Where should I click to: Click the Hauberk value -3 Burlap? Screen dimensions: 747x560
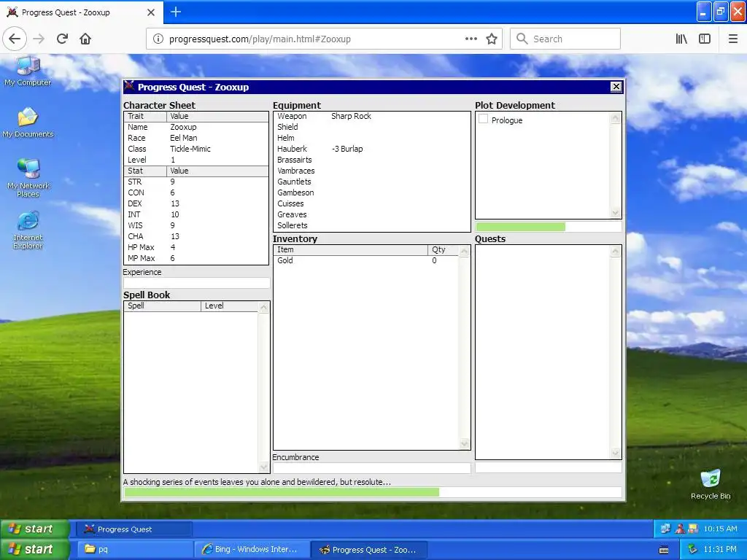coord(347,149)
